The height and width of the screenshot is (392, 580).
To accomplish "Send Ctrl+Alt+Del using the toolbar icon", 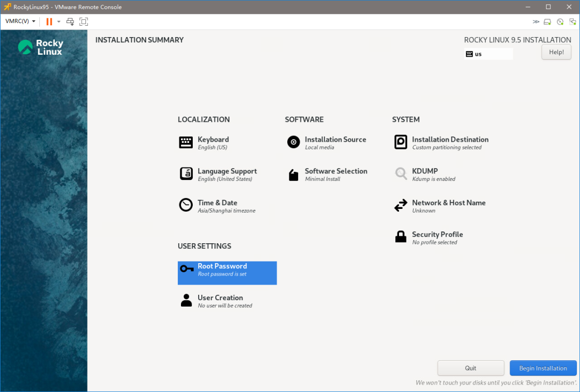I will tap(70, 22).
